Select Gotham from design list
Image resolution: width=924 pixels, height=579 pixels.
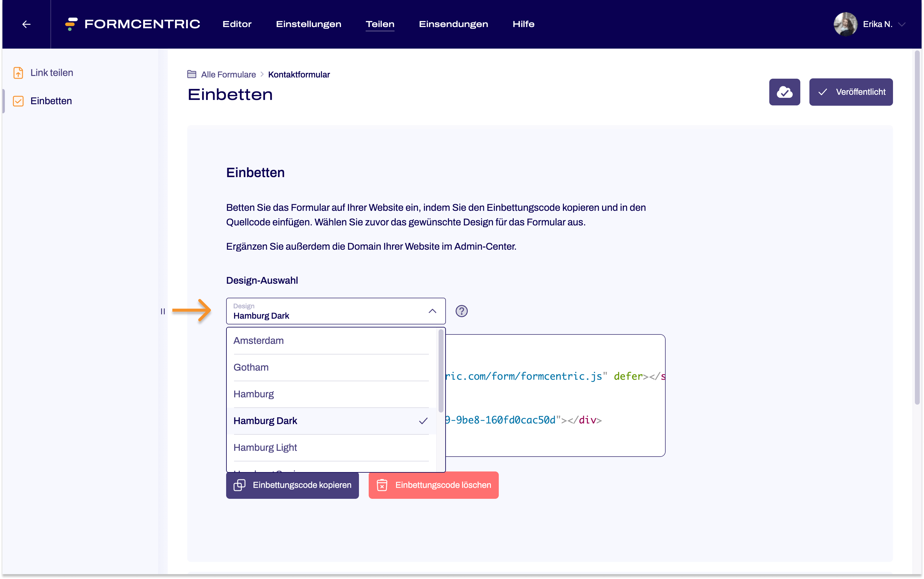pyautogui.click(x=251, y=368)
